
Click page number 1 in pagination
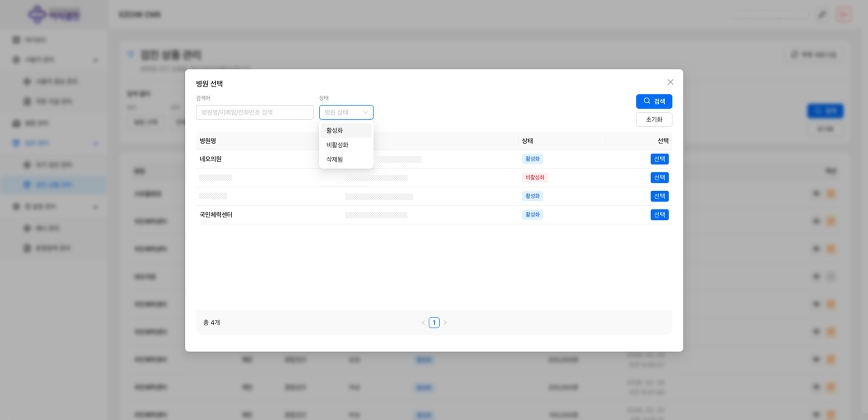(434, 323)
